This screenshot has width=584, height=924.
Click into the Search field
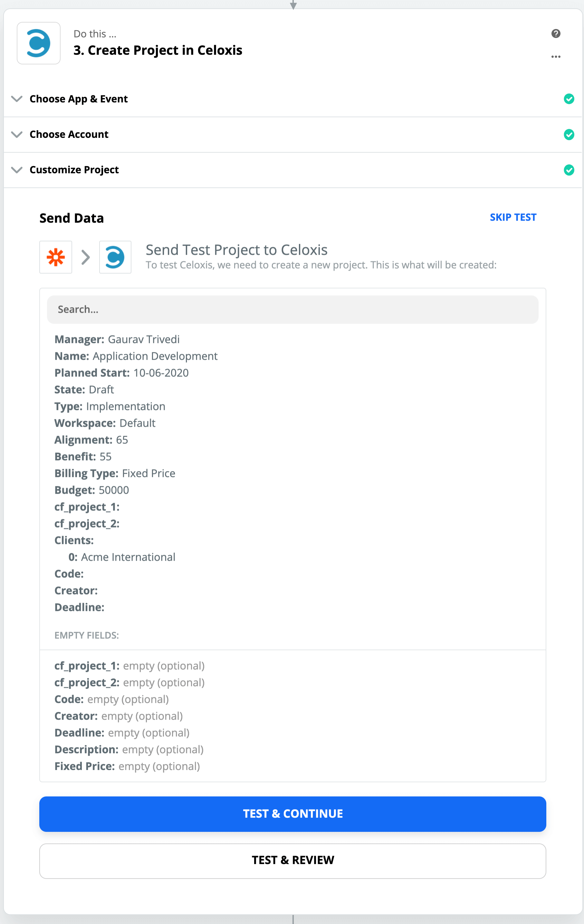292,310
